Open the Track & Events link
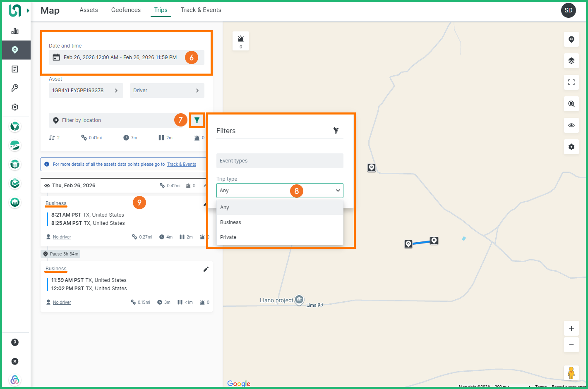Image resolution: width=588 pixels, height=389 pixels. (x=181, y=164)
